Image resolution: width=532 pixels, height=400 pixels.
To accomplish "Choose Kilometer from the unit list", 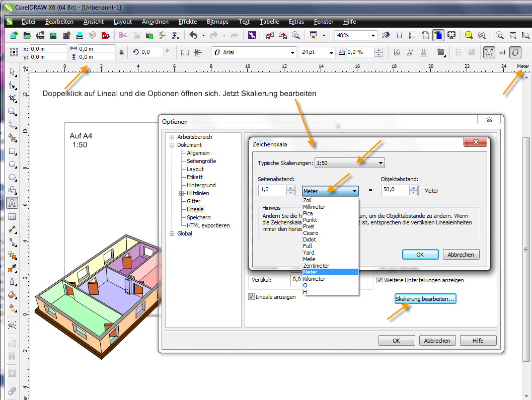I will click(x=330, y=279).
